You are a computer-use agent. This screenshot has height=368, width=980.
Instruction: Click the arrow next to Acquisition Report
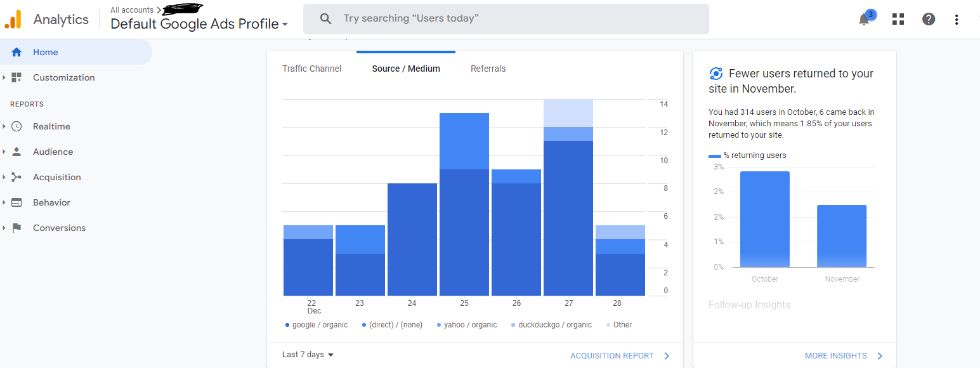(x=667, y=356)
